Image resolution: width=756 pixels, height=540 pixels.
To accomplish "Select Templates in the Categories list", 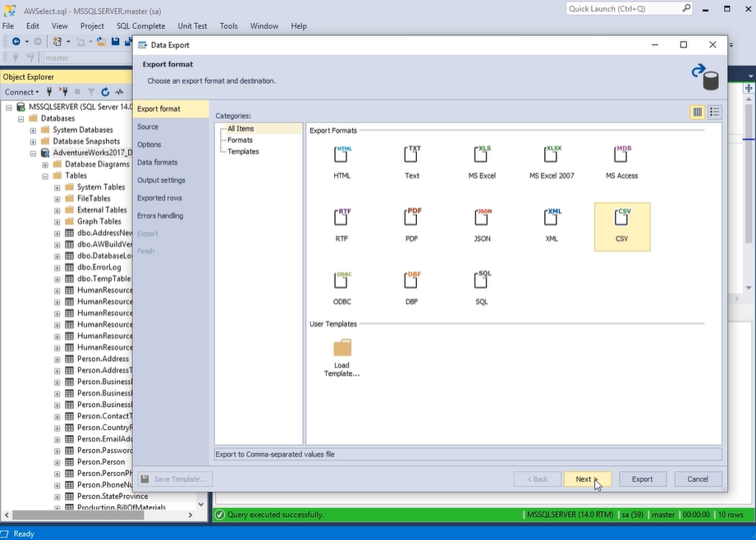I will coord(243,152).
